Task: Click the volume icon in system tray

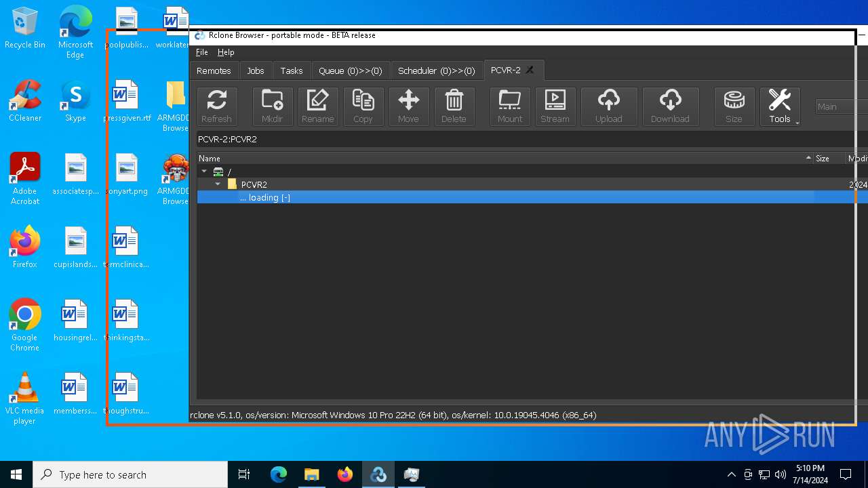Action: tap(781, 474)
